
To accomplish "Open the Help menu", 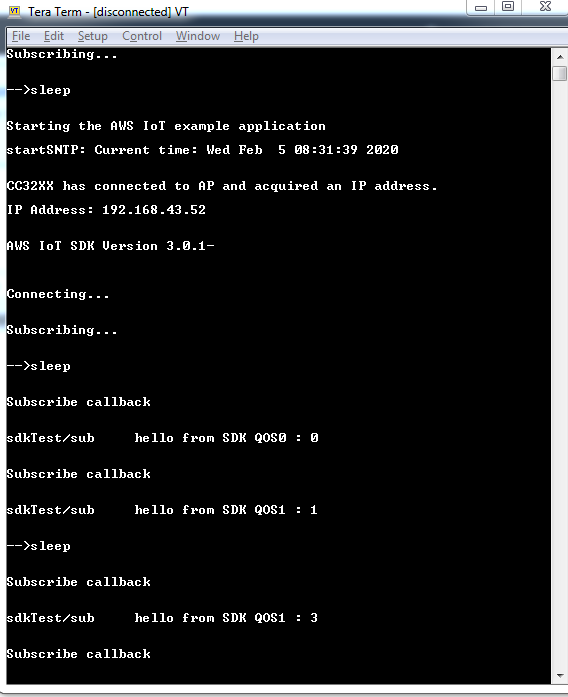I will (x=246, y=36).
